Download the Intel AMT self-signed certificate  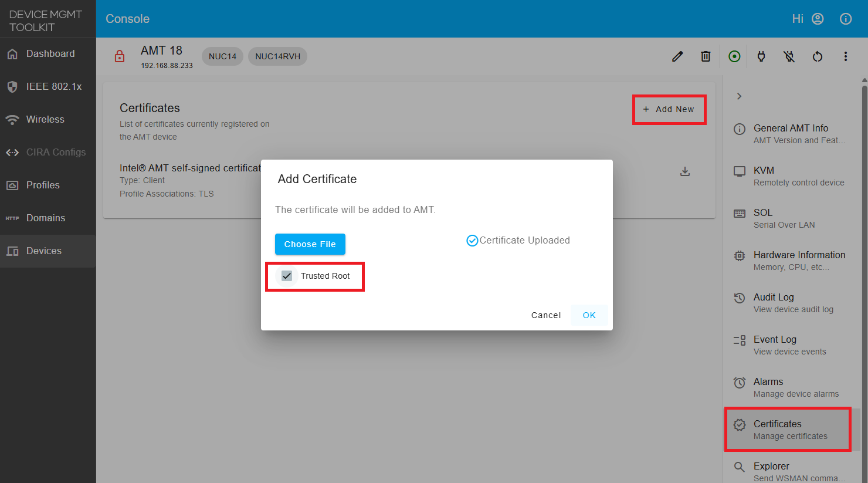coord(684,171)
